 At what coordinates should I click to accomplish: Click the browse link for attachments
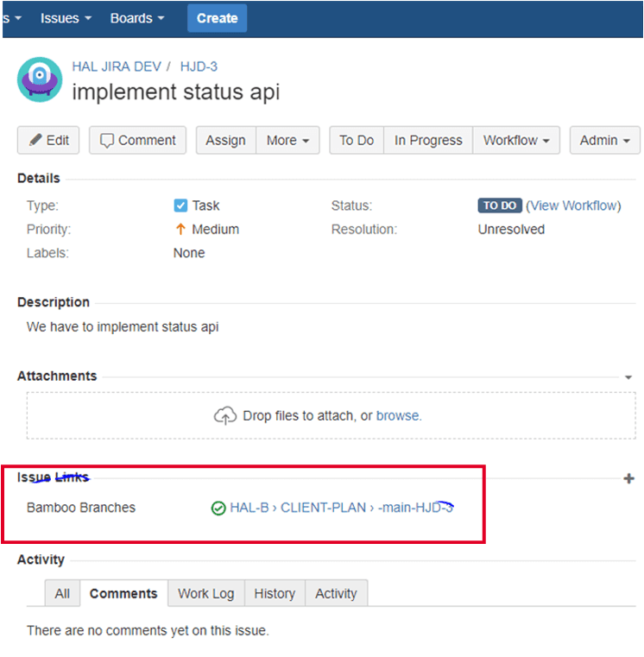399,415
